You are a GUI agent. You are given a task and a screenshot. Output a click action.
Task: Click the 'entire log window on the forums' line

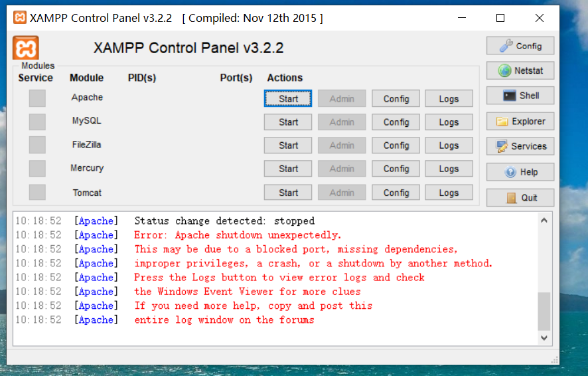[224, 320]
